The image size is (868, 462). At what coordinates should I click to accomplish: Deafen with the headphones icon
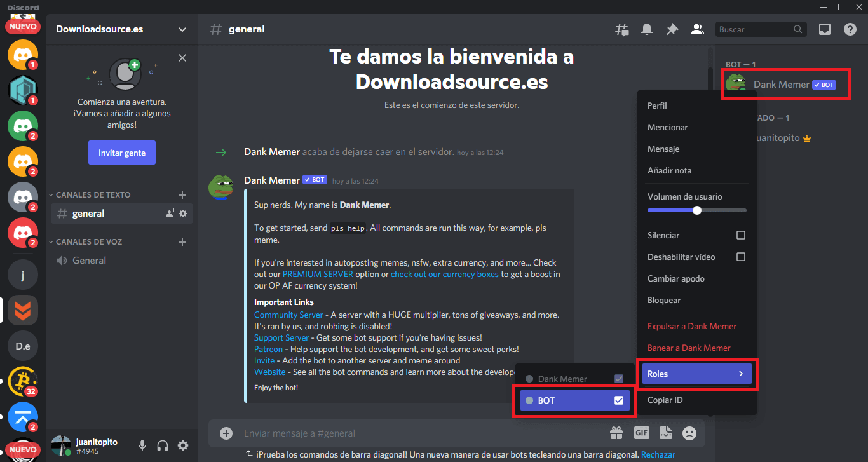pyautogui.click(x=163, y=445)
